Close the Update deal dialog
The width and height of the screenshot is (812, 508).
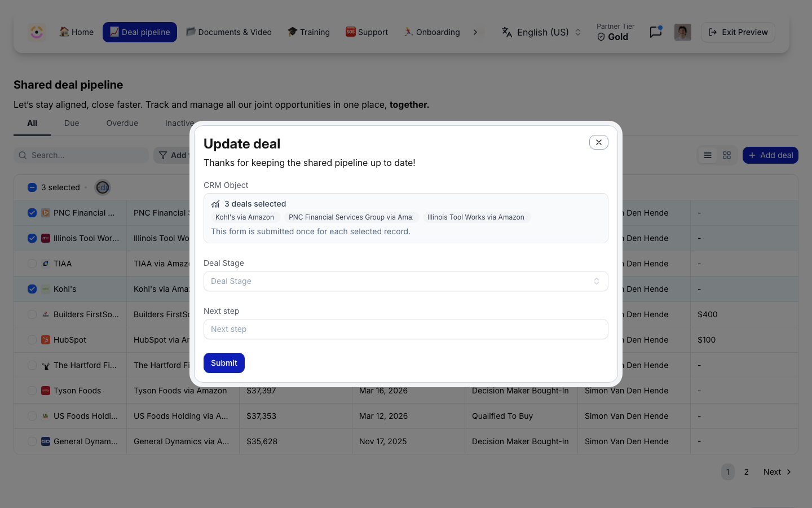[x=599, y=142]
